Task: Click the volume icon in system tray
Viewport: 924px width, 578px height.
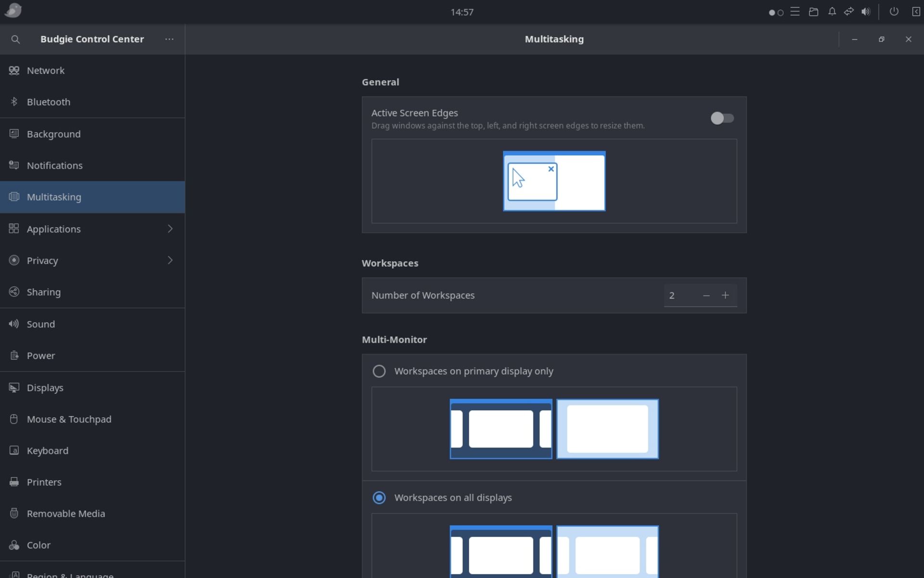Action: click(x=865, y=12)
